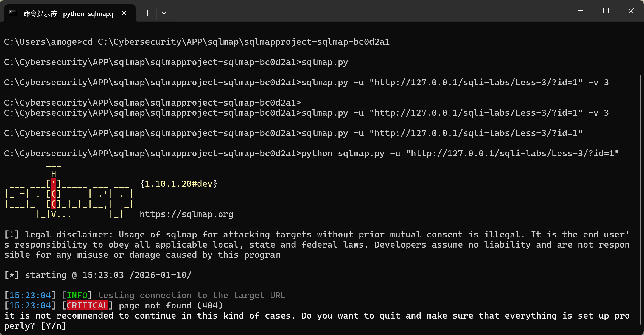Click URL in the python sqlmap.py command
The width and height of the screenshot is (644, 335).
coord(512,154)
